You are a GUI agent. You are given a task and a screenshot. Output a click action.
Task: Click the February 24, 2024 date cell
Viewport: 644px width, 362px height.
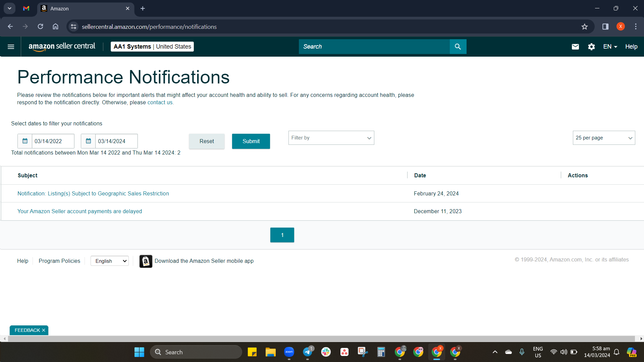click(436, 194)
